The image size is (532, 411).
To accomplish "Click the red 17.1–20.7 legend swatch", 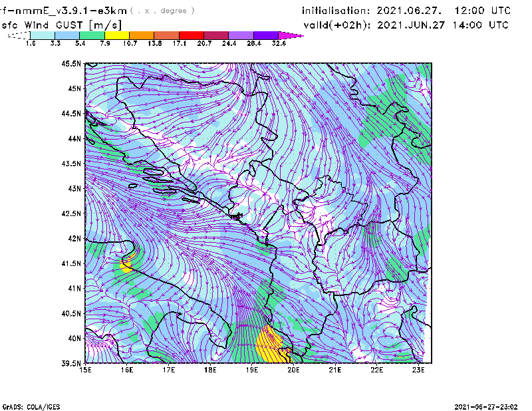I will click(x=192, y=35).
